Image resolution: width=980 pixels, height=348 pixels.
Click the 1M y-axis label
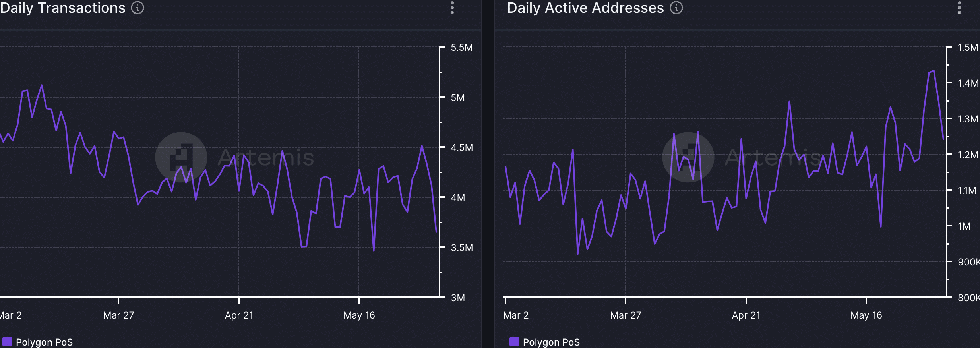(964, 226)
